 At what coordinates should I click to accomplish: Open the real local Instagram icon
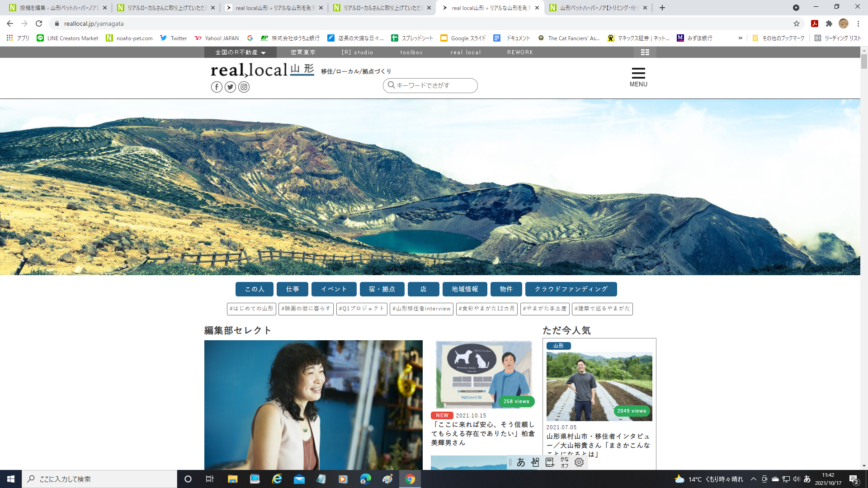coord(244,87)
